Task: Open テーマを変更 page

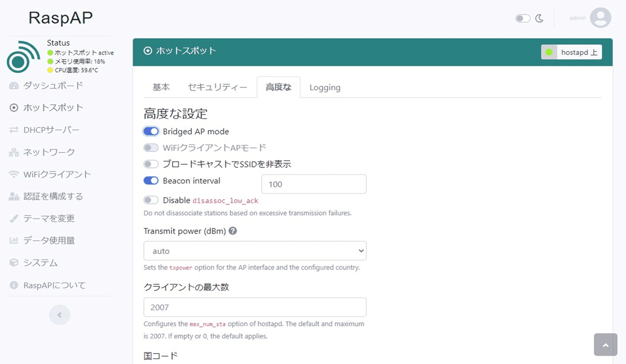Action: point(49,219)
